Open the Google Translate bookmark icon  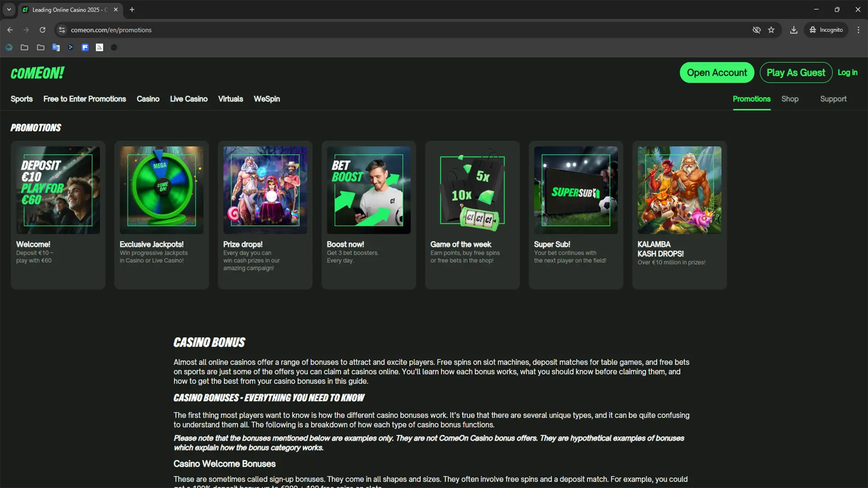[x=56, y=47]
